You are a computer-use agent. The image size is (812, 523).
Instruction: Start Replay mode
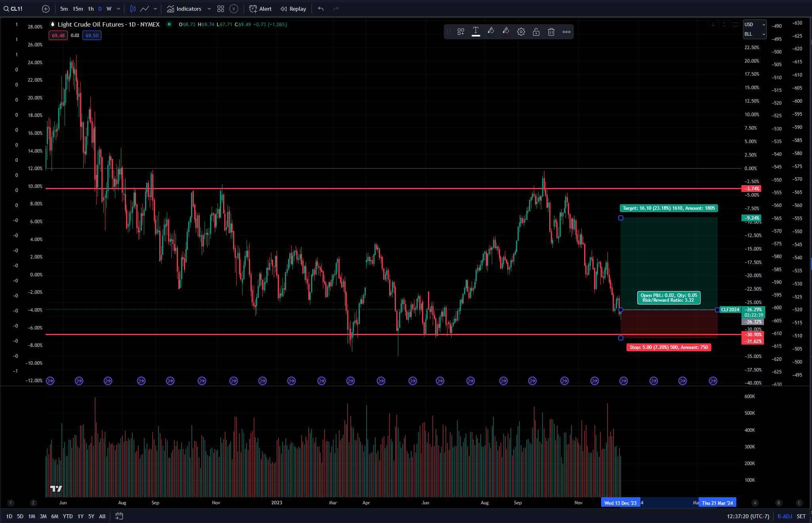point(293,8)
